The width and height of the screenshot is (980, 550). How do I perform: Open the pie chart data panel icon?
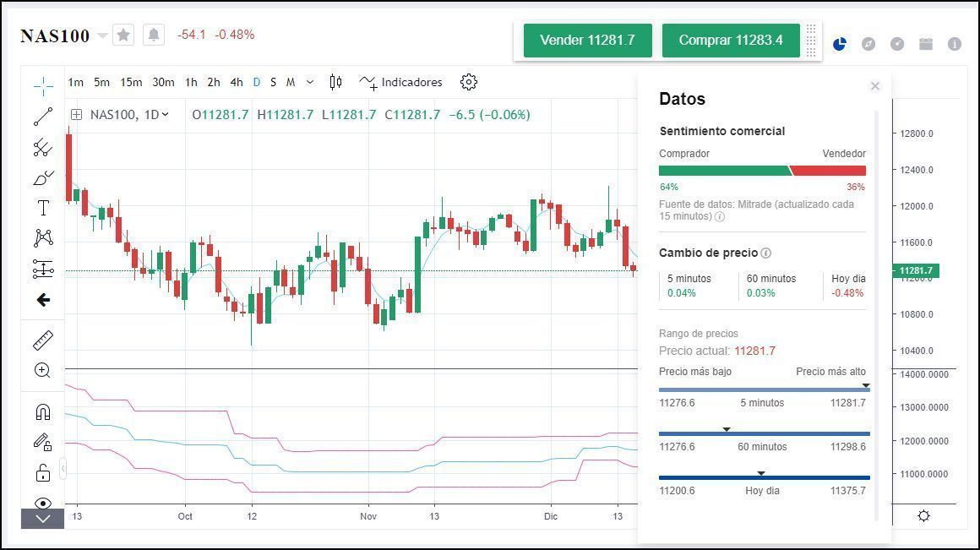point(840,45)
